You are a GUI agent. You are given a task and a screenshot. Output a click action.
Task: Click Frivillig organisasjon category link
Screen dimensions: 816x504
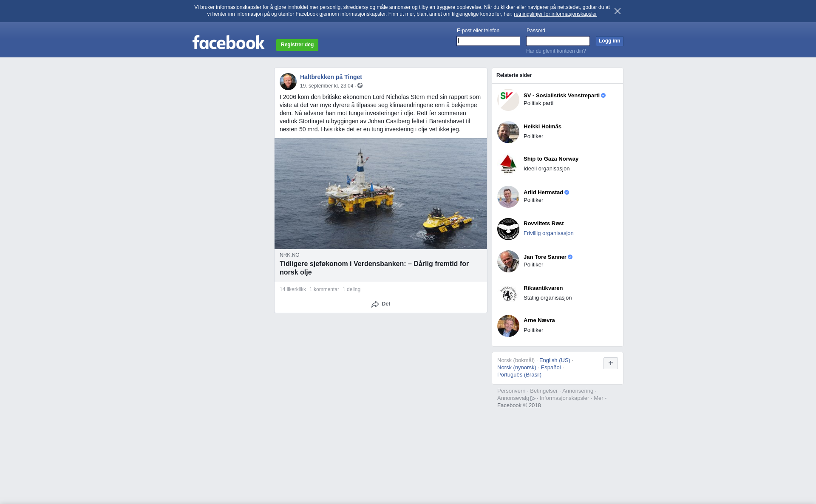549,233
